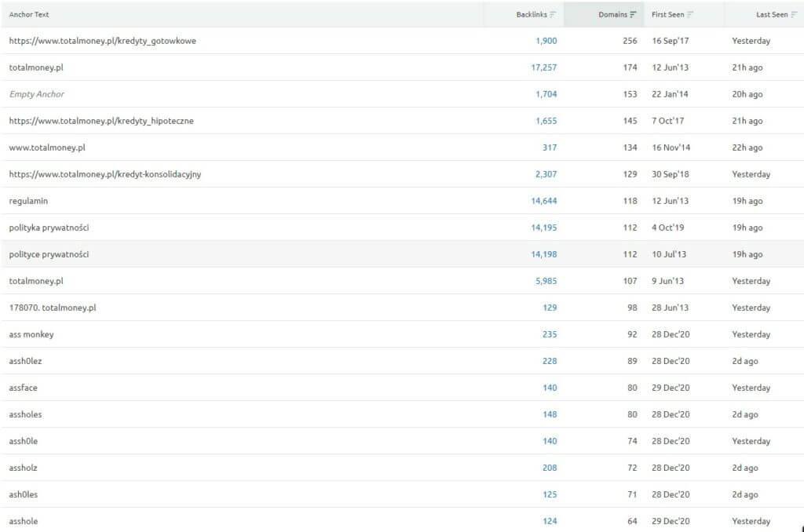Select the kredyty_gotowkowe anchor text row

102,41
